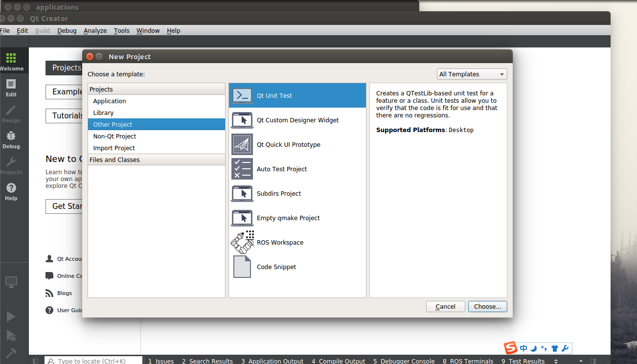Select the Qt Custom Designer Widget icon
This screenshot has width=637, height=364.
coord(242,120)
